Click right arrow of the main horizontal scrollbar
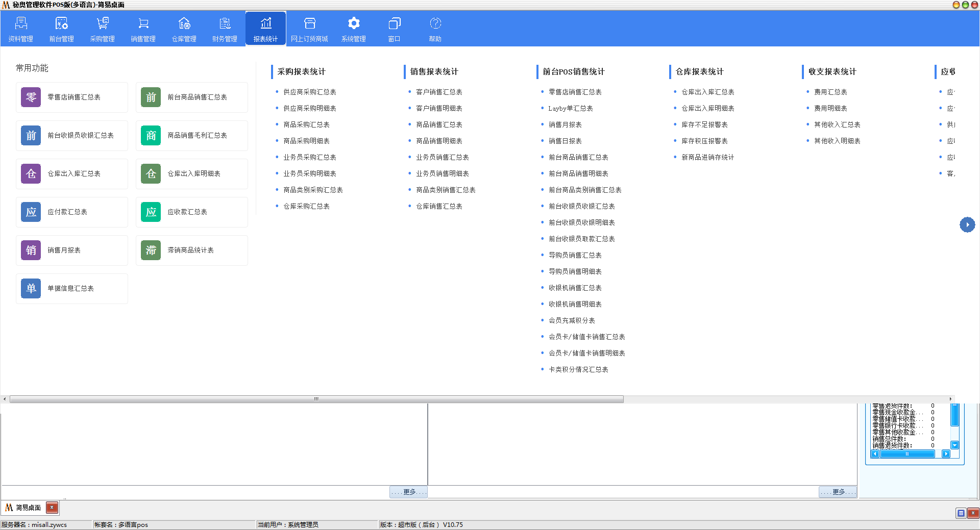 pos(950,399)
